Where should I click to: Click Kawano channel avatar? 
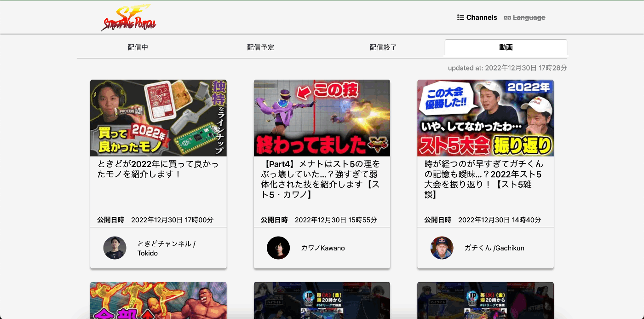[278, 248]
